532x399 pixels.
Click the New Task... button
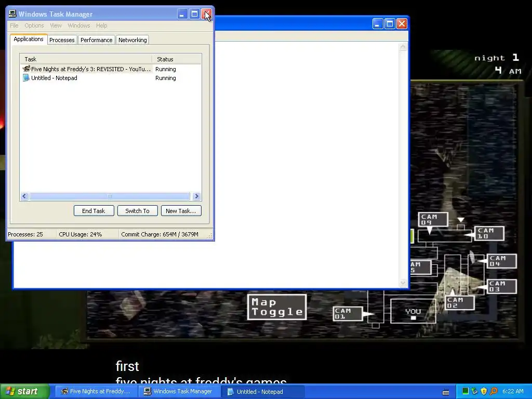[181, 211]
